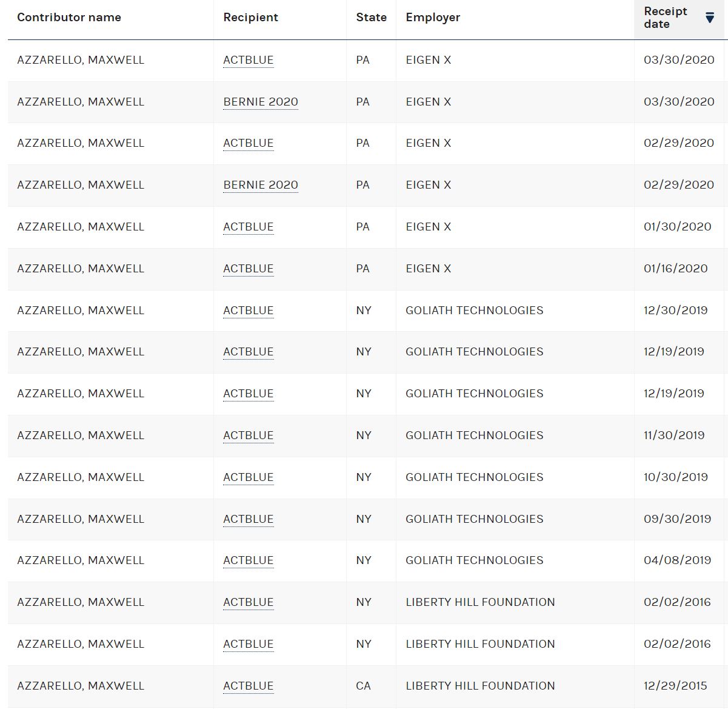Open ACTBLUE link dated 09/30/2019
This screenshot has height=709, width=728.
tap(249, 519)
